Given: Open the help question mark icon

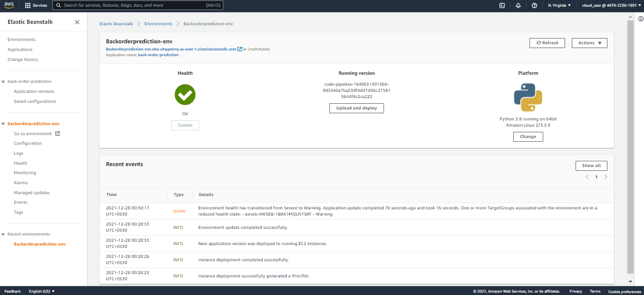Looking at the screenshot, I should [x=534, y=5].
